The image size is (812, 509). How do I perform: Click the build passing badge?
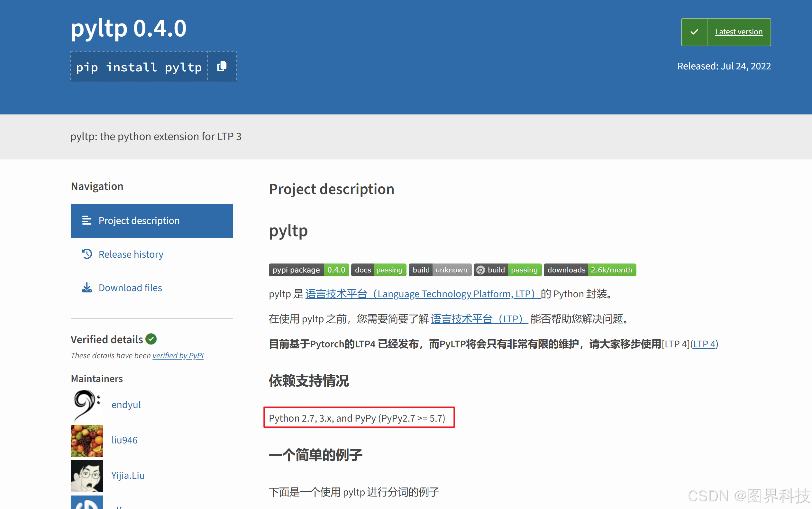(x=507, y=270)
